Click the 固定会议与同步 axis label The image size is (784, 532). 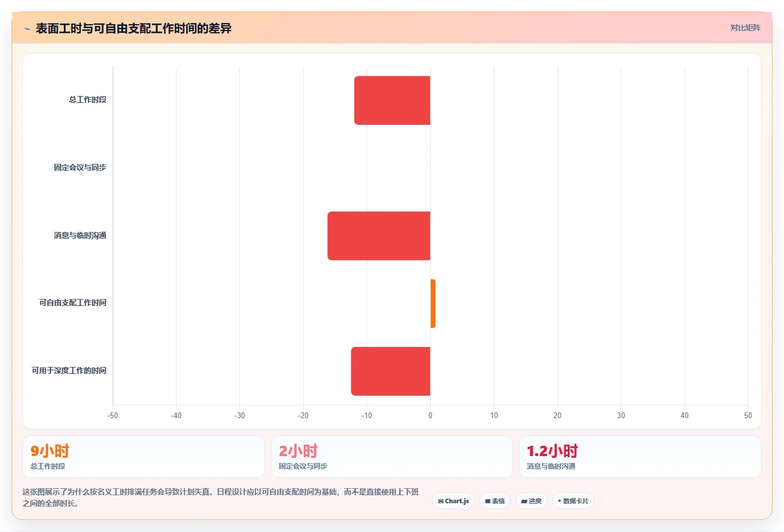coord(80,167)
